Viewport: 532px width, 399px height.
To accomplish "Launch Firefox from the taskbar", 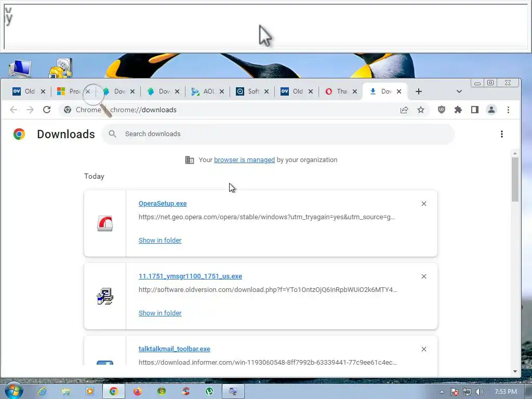I will [137, 392].
